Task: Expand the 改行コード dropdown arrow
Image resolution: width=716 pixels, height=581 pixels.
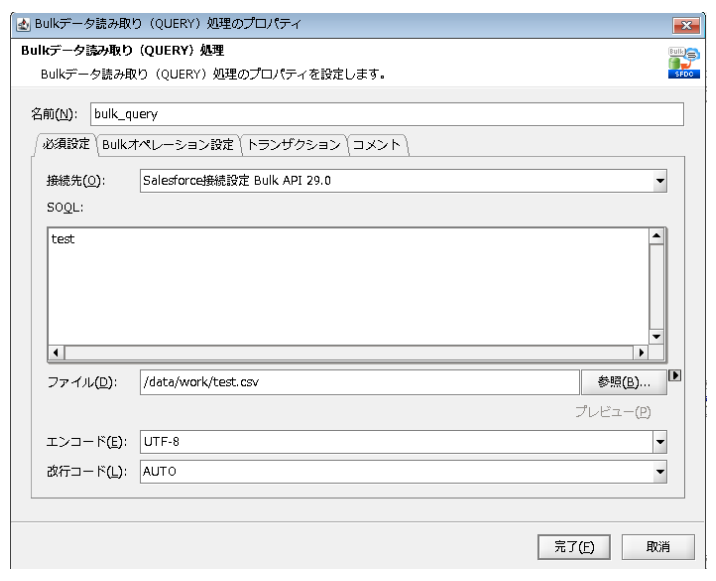Action: (659, 471)
